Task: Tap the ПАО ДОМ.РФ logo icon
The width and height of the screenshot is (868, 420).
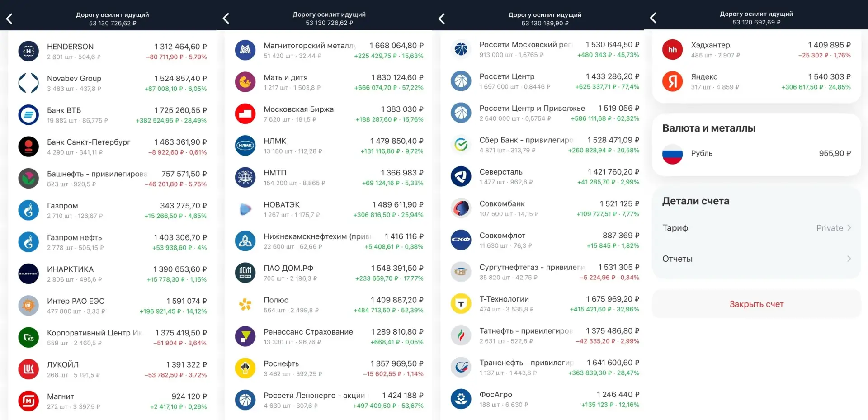Action: tap(245, 273)
